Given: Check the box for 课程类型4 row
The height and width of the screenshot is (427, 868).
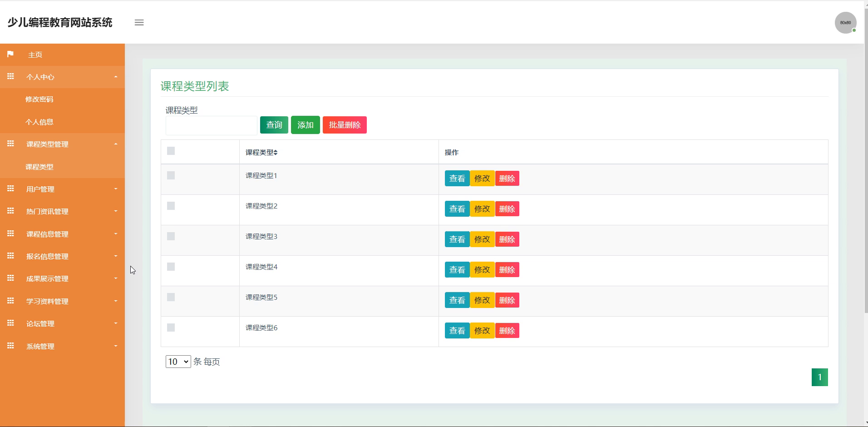Looking at the screenshot, I should (171, 267).
